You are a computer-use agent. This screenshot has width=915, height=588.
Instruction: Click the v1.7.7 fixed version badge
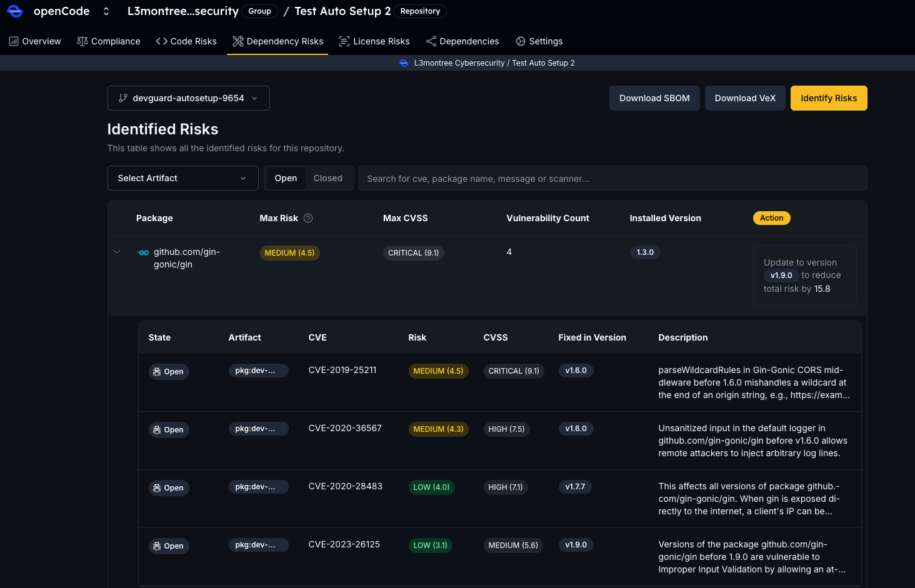(x=575, y=487)
